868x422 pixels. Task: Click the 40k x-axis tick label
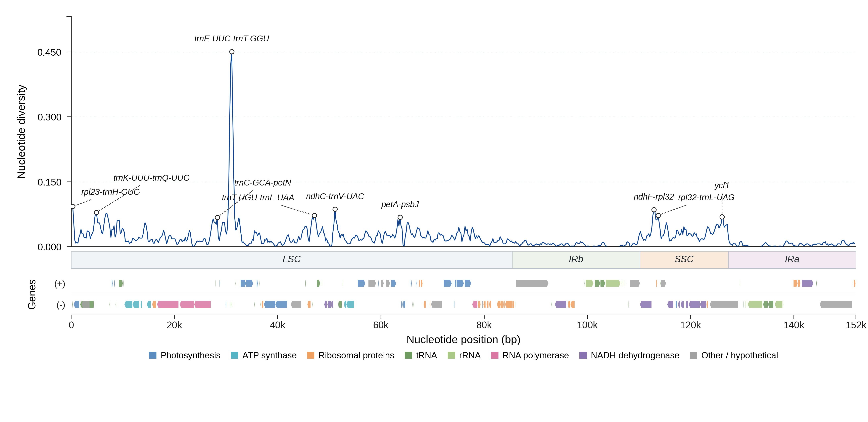click(278, 325)
